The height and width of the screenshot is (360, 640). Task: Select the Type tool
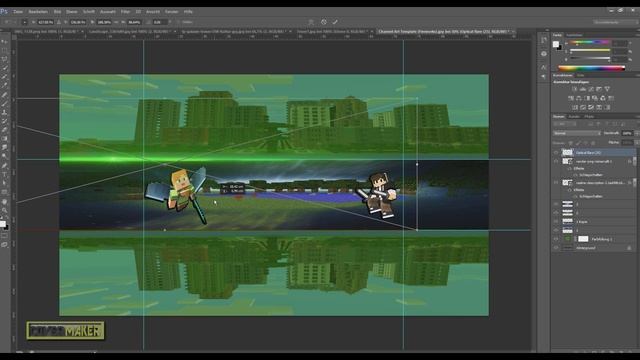click(x=4, y=174)
